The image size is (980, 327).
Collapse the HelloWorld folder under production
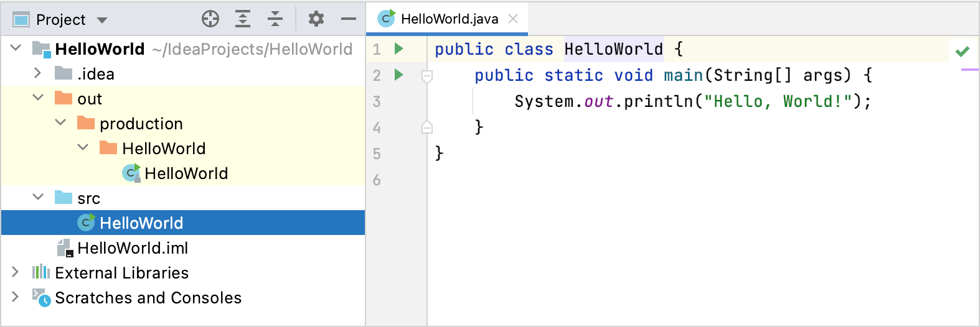coord(83,147)
